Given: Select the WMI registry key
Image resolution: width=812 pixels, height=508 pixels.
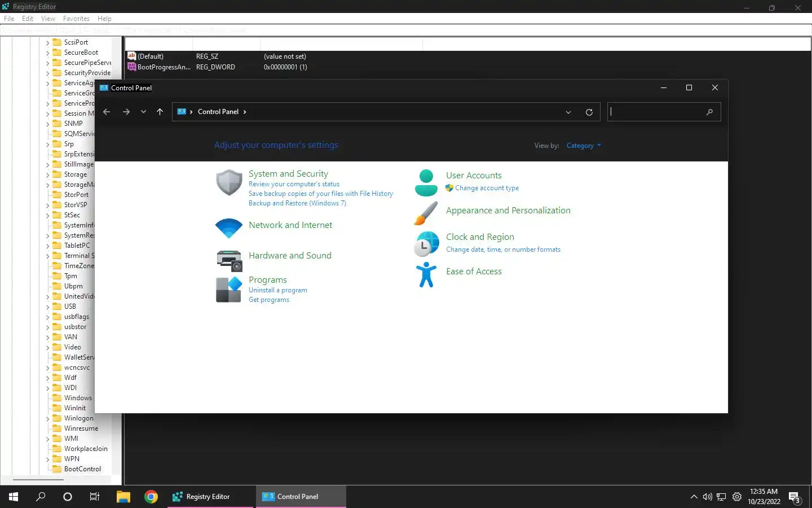Looking at the screenshot, I should coord(71,439).
